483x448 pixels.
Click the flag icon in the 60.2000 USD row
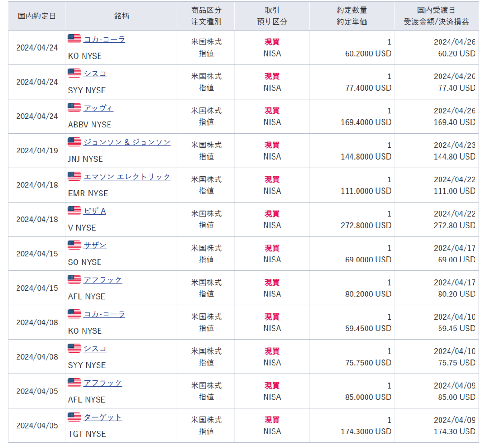pyautogui.click(x=74, y=39)
